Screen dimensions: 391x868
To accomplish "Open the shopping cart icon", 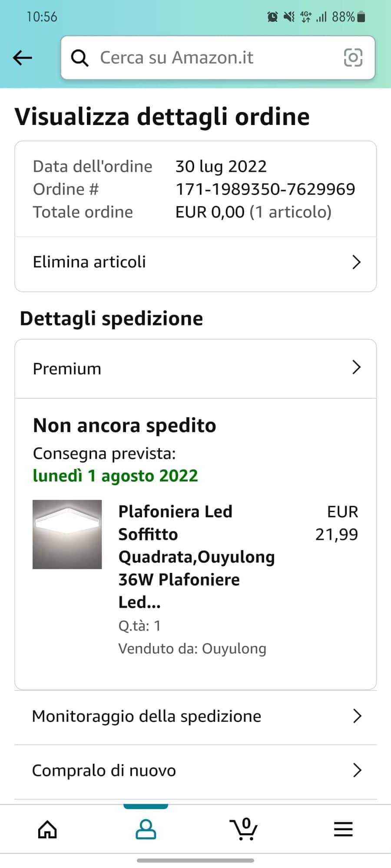I will click(x=244, y=829).
